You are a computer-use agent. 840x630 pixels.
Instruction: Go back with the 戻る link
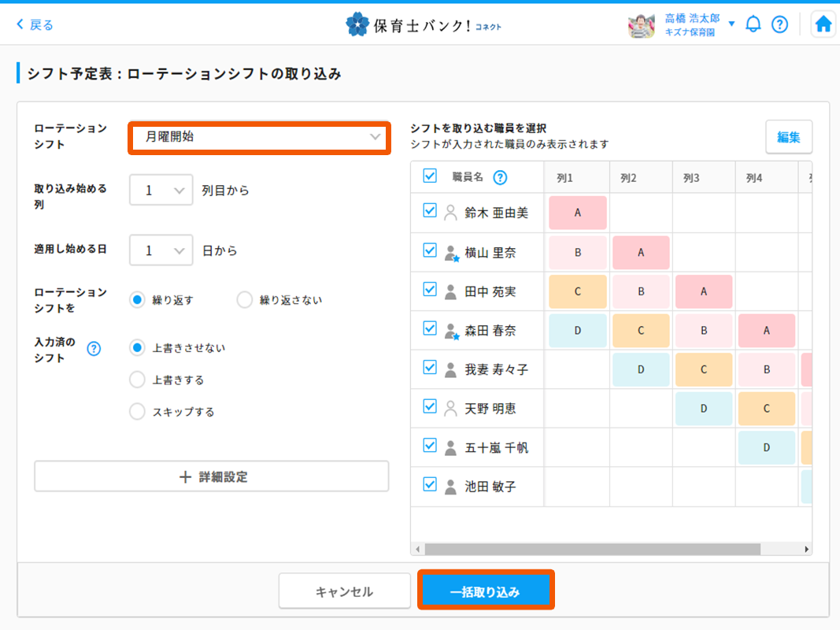tap(35, 24)
